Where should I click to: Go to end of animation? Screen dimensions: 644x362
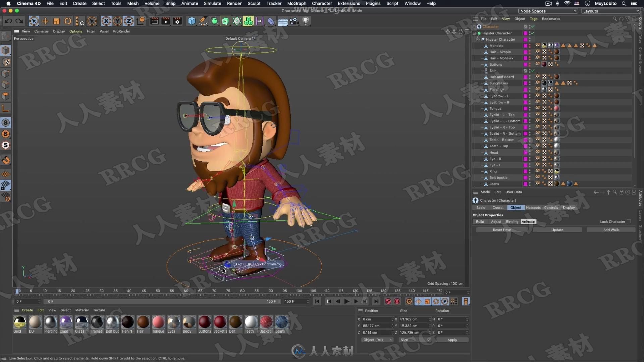376,301
